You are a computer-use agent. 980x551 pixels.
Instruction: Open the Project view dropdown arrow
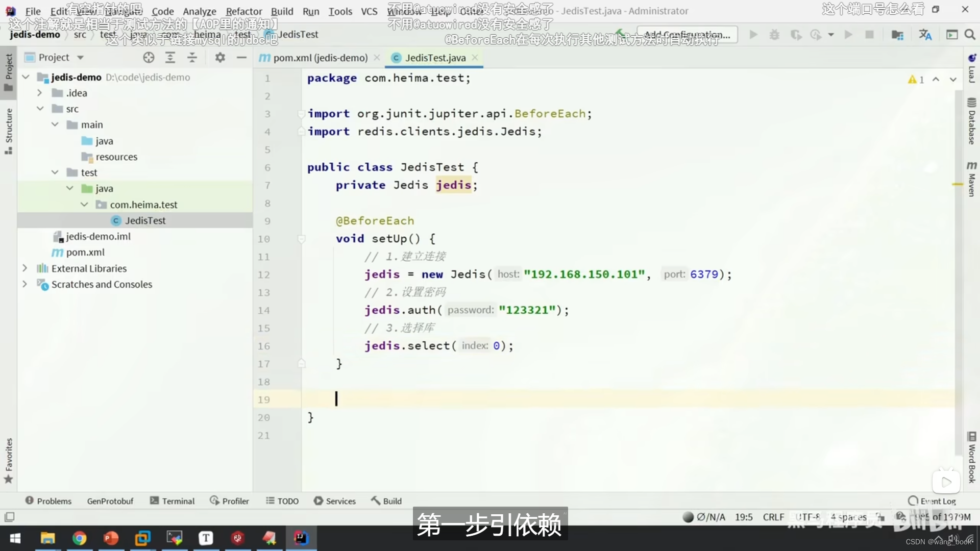click(80, 58)
